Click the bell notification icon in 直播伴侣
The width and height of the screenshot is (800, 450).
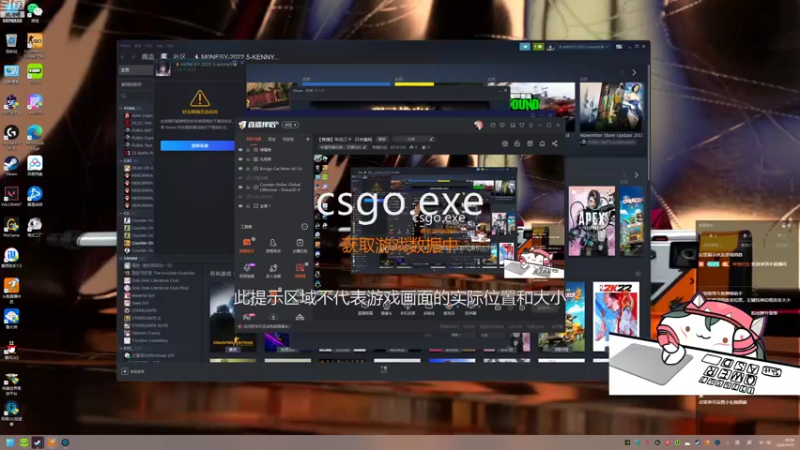(542, 144)
